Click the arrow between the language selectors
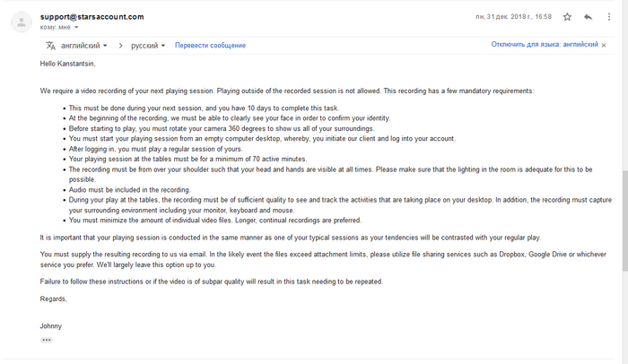The height and width of the screenshot is (364, 628). (x=119, y=45)
